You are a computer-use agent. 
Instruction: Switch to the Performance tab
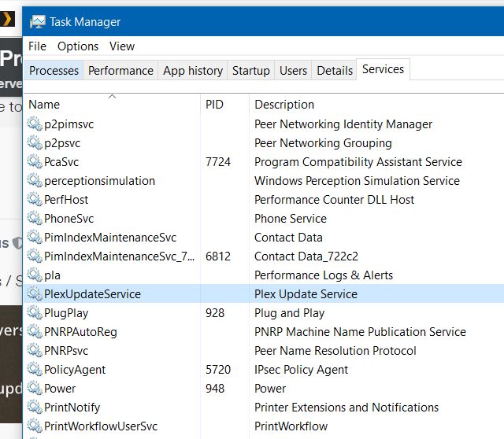pos(120,71)
